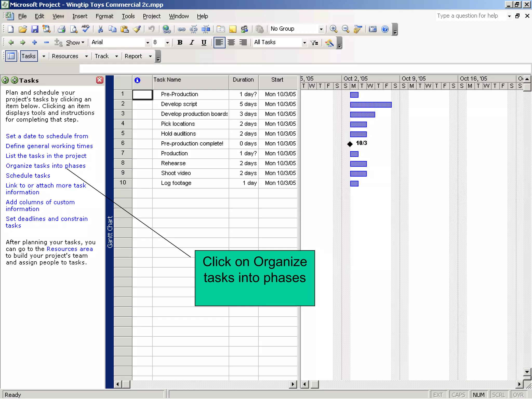Toggle the Project Guide pane icon
Screen dimensions: 532x399
coord(11,56)
